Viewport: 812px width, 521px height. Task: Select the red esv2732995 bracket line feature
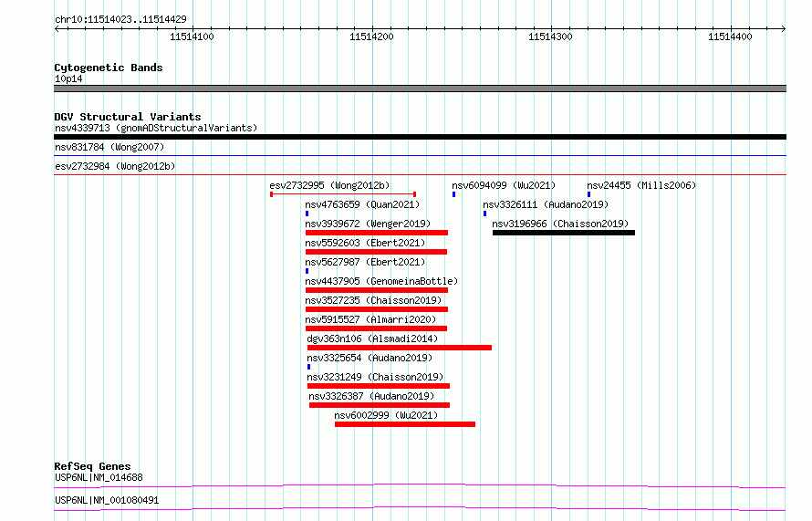point(343,194)
